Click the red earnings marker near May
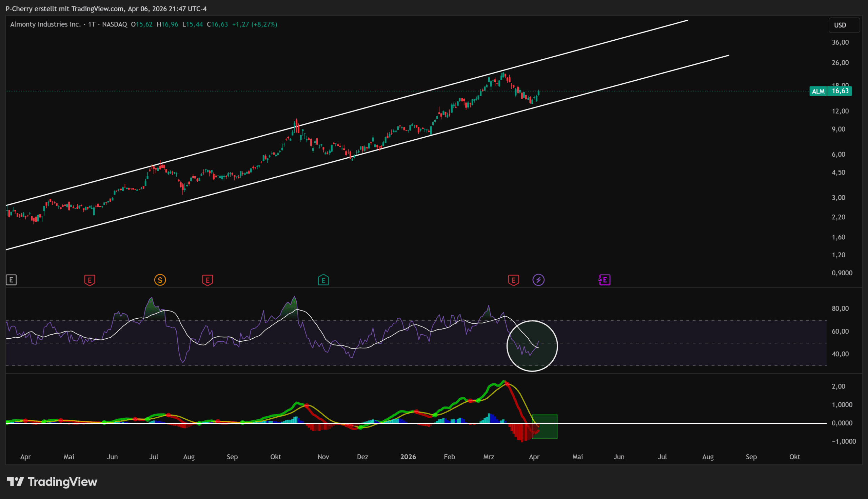The width and height of the screenshot is (868, 499). click(x=90, y=280)
